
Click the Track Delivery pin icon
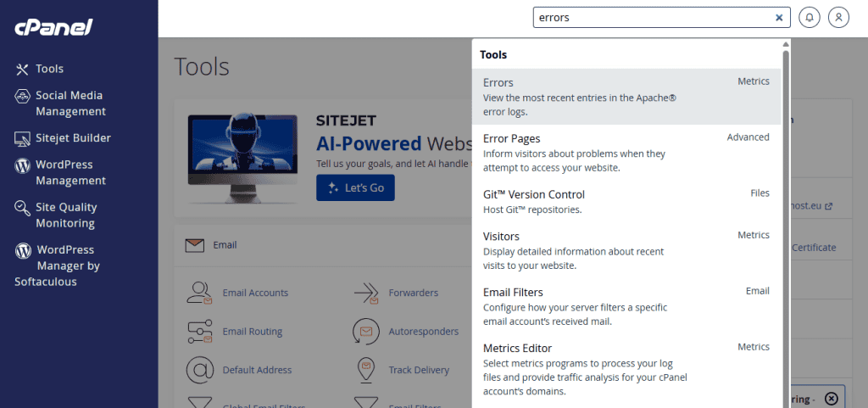tap(364, 370)
